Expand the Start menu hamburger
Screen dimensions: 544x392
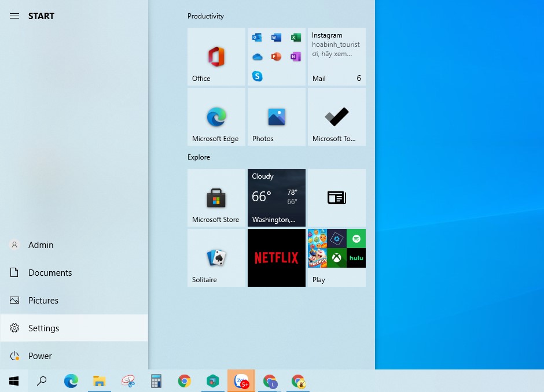click(14, 16)
